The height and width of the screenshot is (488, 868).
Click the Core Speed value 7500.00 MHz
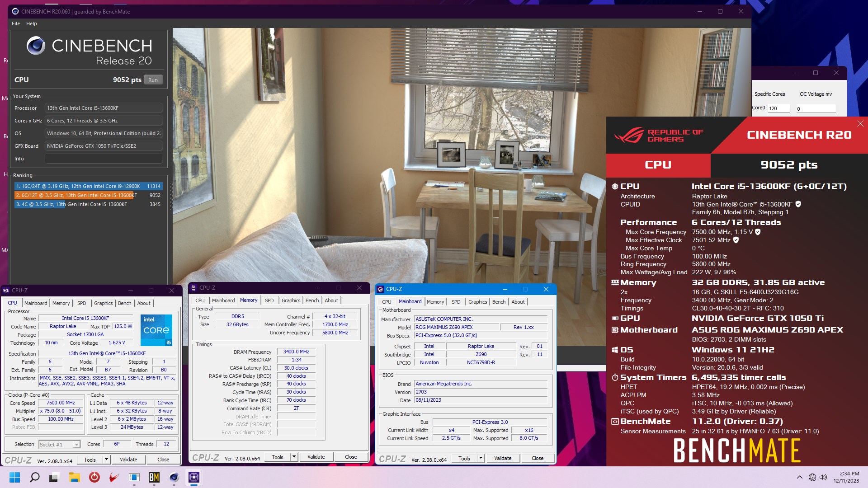(x=61, y=403)
